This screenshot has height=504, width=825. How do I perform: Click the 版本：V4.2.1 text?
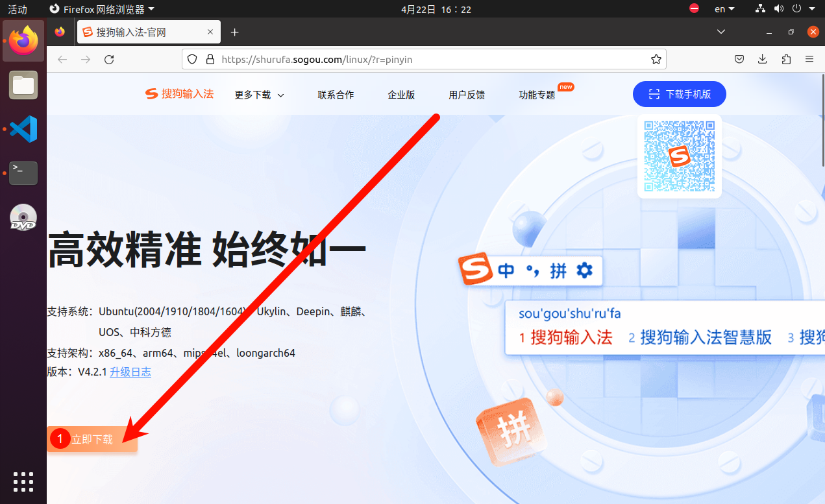tap(77, 372)
